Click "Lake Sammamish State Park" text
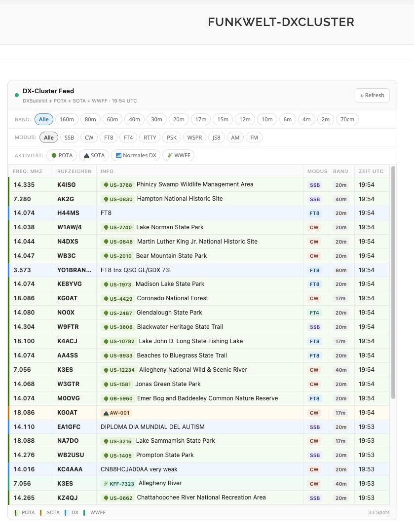Viewport: 414px width, 532px height. click(x=176, y=441)
